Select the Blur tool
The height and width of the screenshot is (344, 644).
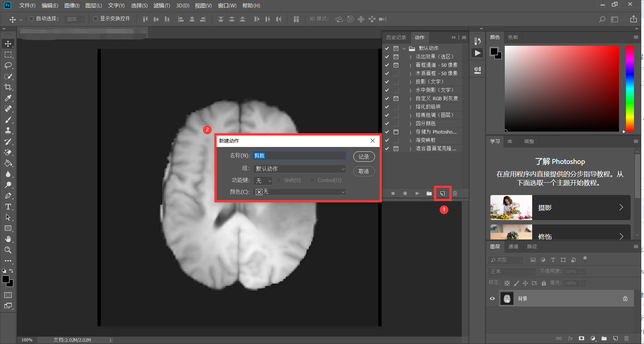tap(8, 174)
